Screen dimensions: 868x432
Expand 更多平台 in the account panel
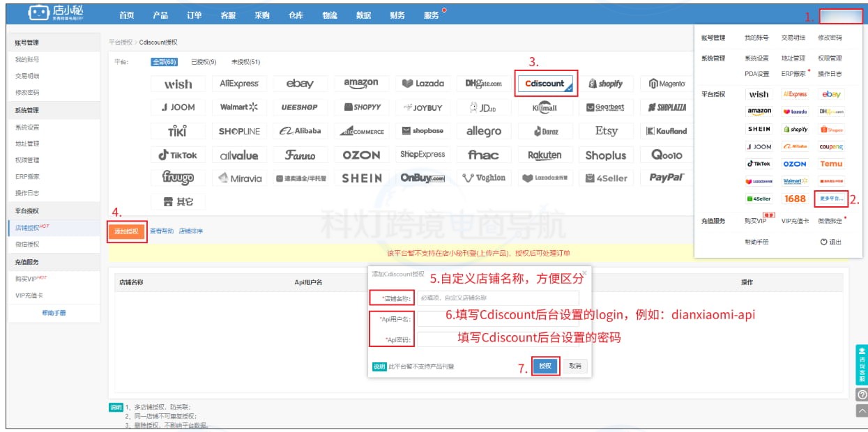click(x=831, y=199)
